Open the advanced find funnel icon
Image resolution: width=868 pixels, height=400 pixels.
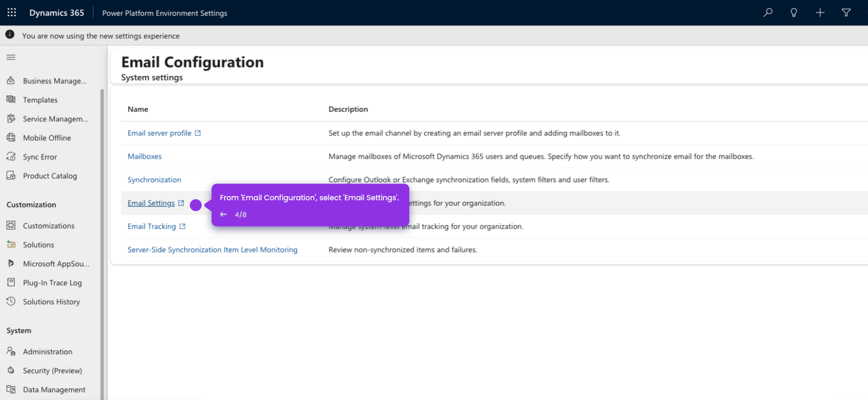tap(846, 12)
